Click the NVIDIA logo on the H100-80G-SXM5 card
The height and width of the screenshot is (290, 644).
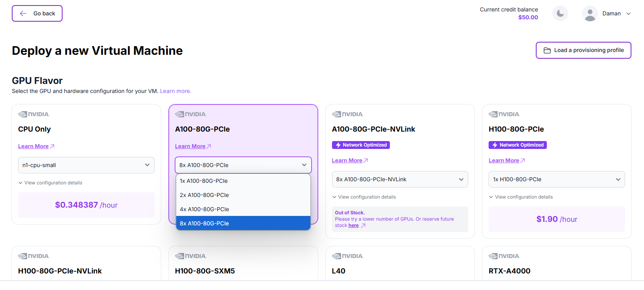tap(191, 256)
